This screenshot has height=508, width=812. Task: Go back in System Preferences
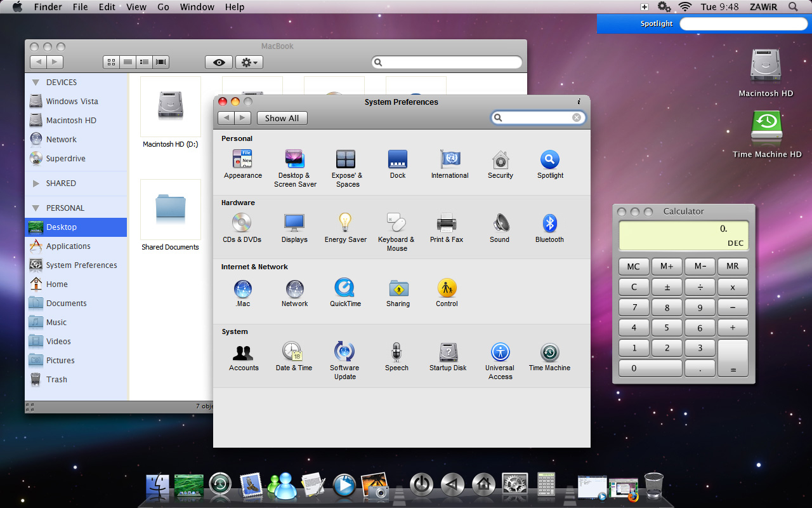click(226, 118)
